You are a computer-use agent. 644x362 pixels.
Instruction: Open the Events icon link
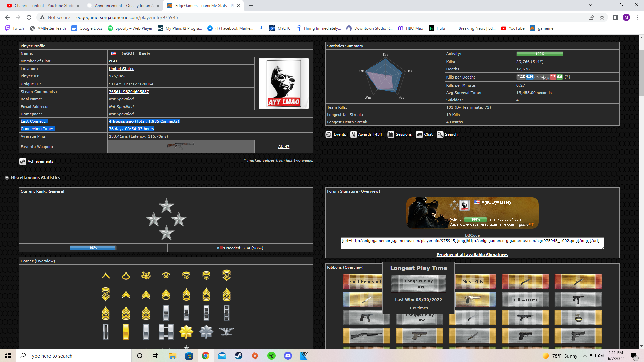tap(329, 134)
